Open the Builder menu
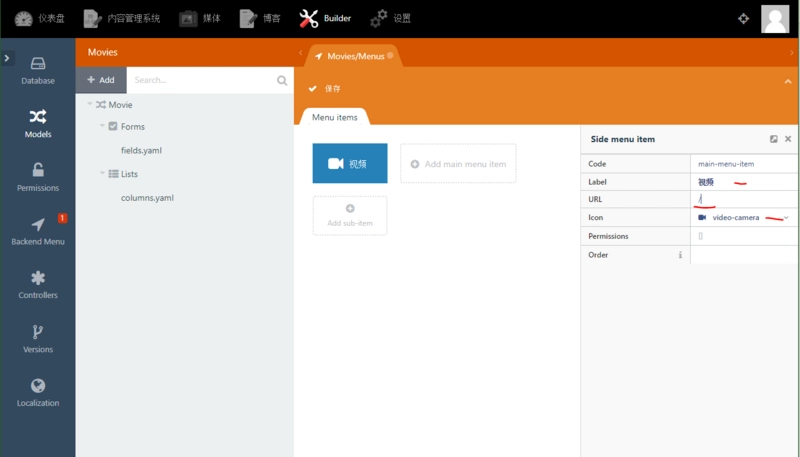800x457 pixels. 325,18
